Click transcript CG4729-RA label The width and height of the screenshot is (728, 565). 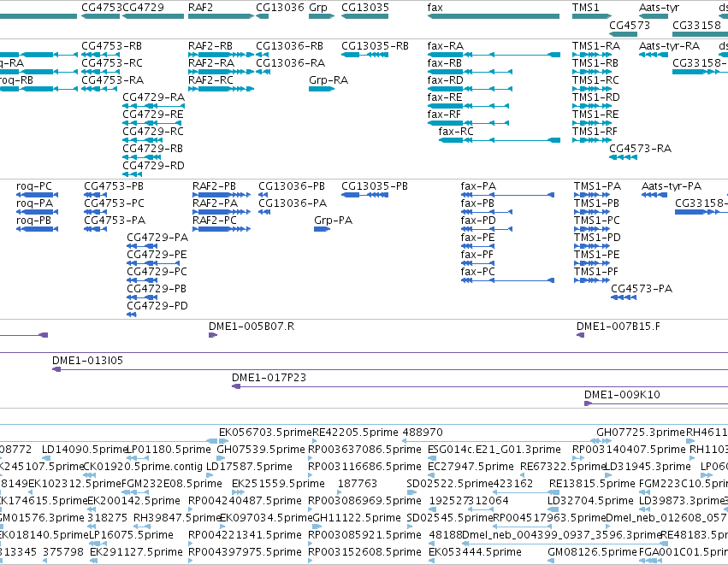pyautogui.click(x=154, y=97)
